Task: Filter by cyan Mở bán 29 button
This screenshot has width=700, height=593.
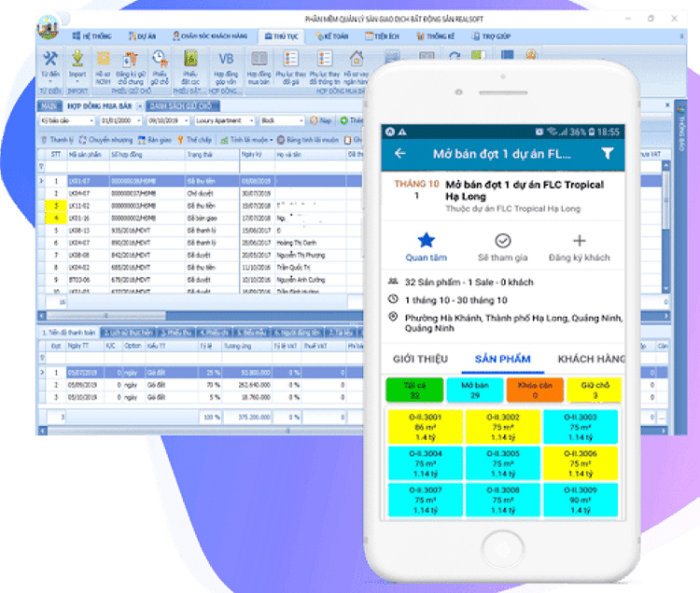Action: click(x=474, y=389)
